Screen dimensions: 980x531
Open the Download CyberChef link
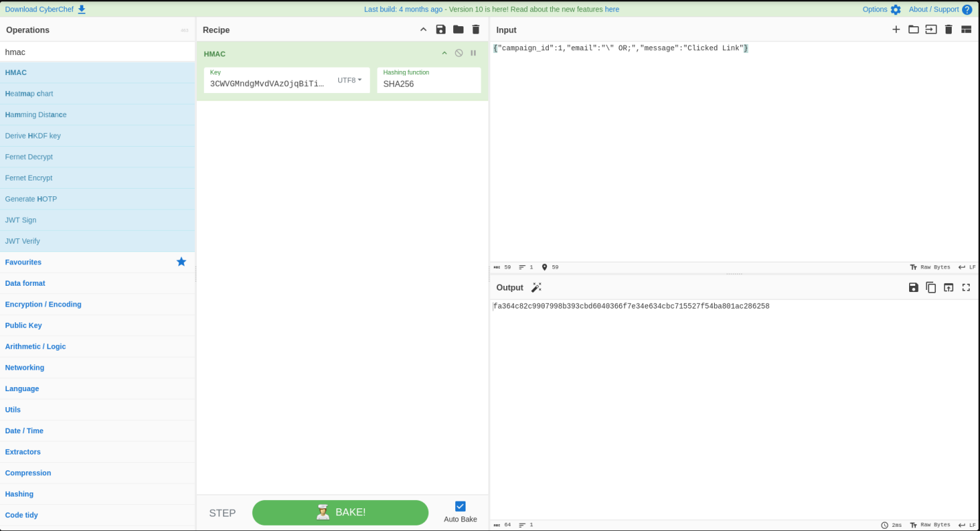pyautogui.click(x=45, y=10)
